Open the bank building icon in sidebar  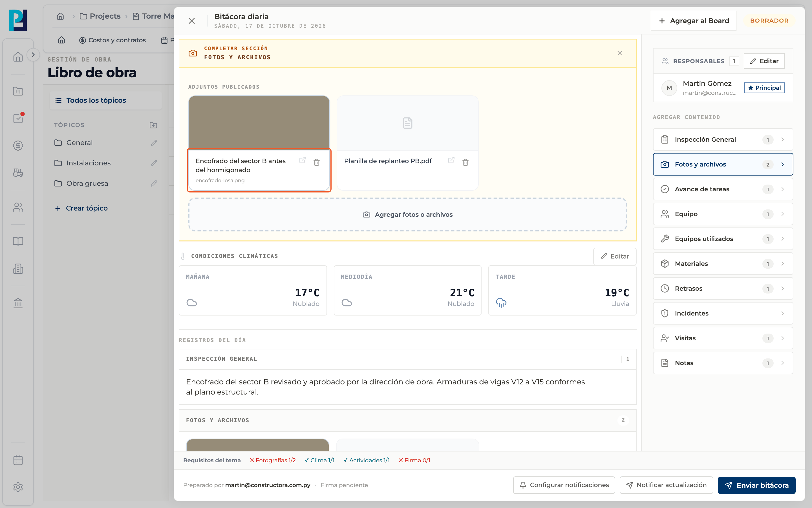pyautogui.click(x=18, y=303)
